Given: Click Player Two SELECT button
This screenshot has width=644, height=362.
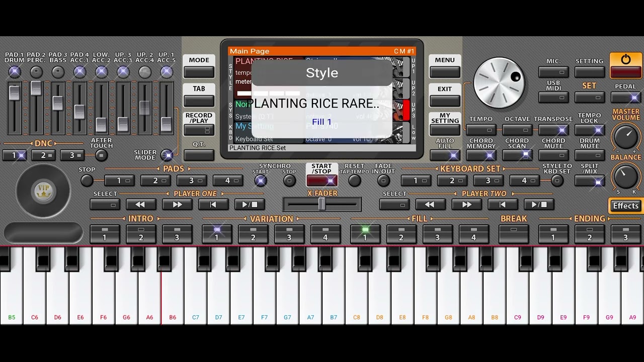Looking at the screenshot, I should [394, 205].
